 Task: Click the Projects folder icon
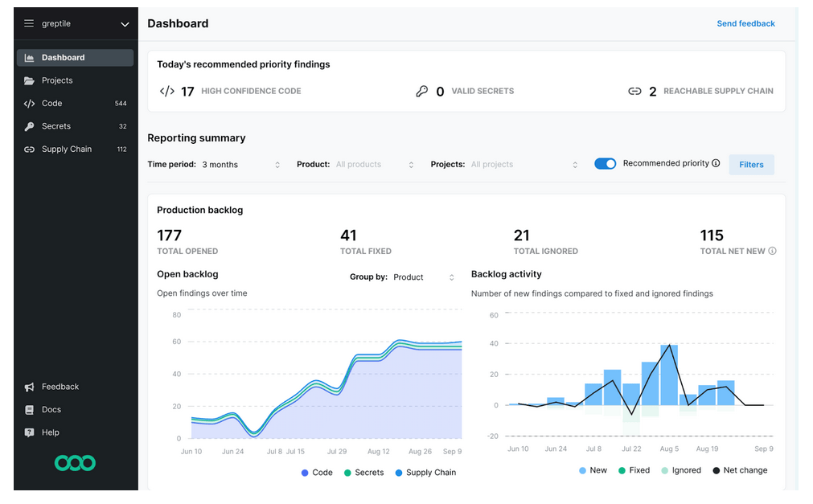click(30, 80)
